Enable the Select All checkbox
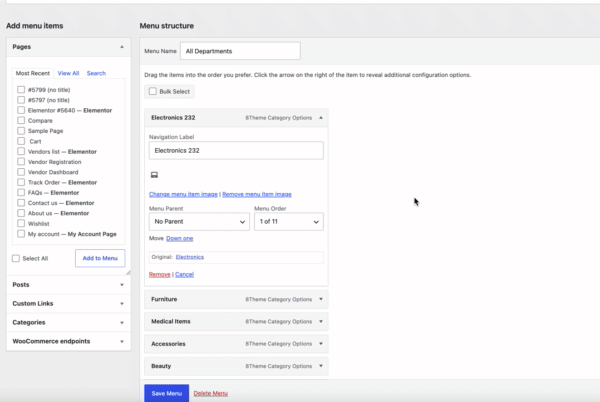 [16, 259]
